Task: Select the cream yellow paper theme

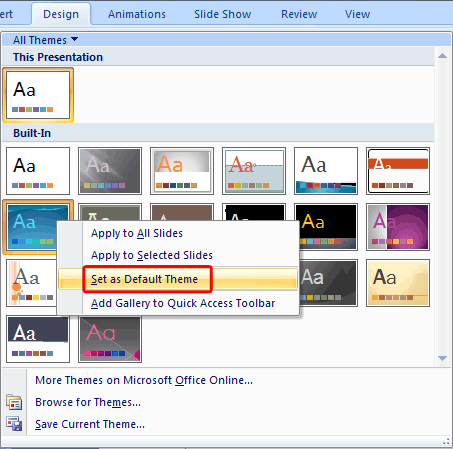Action: click(398, 283)
